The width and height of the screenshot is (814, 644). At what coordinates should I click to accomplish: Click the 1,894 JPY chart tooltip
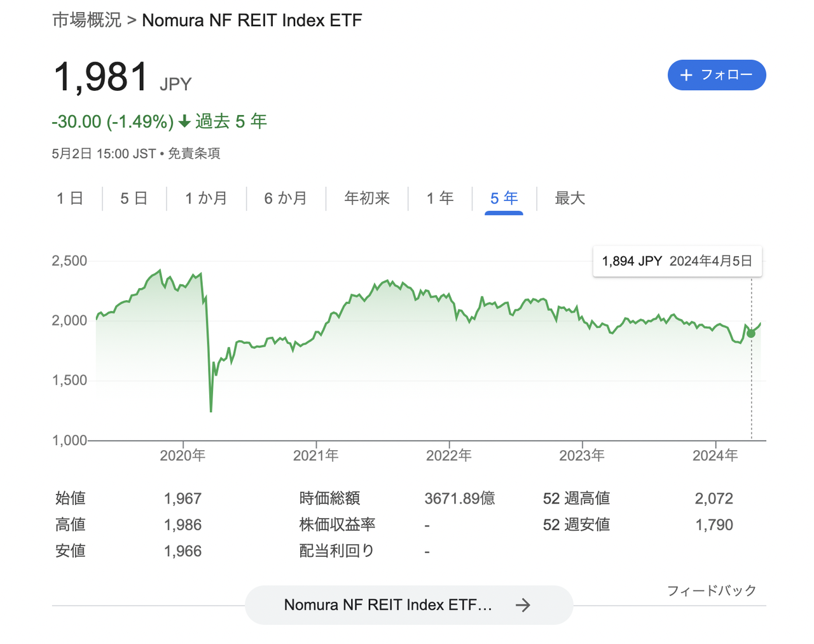coord(677,261)
